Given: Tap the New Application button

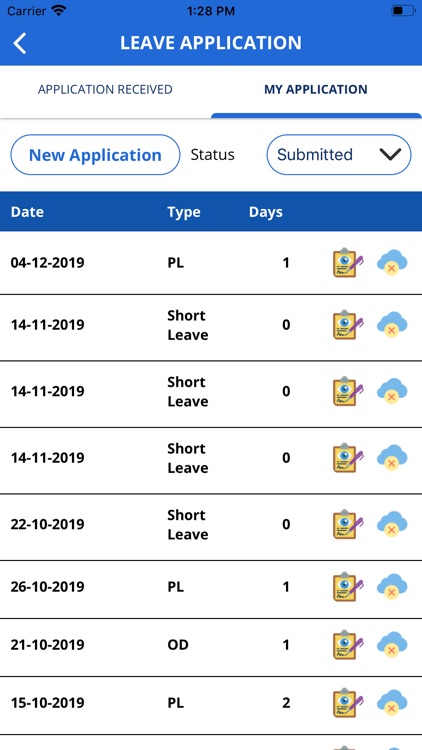Looking at the screenshot, I should click(x=95, y=154).
